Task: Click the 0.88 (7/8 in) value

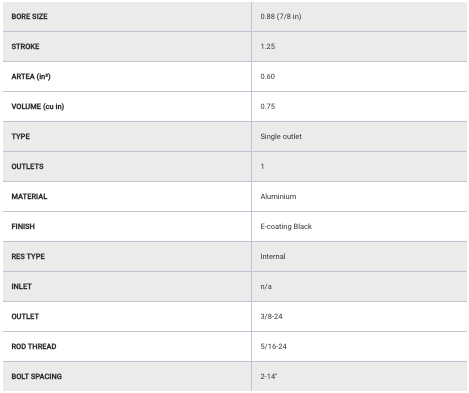Action: (x=281, y=16)
